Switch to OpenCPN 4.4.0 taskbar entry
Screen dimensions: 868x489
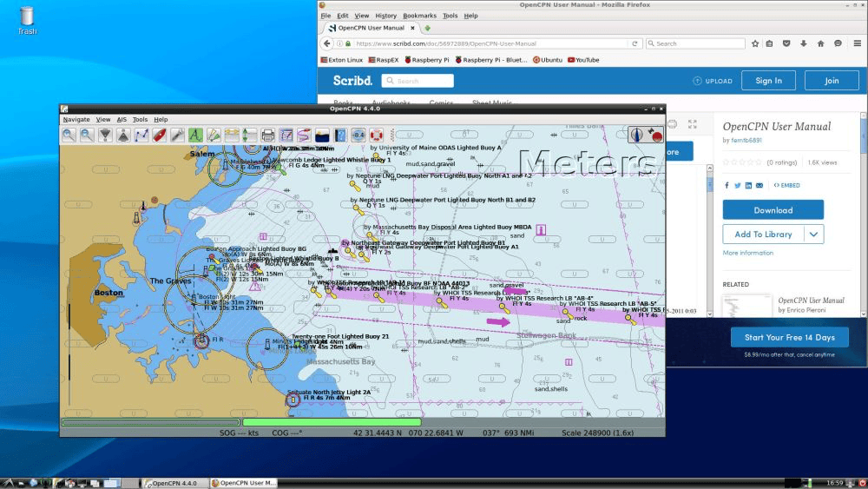175,483
